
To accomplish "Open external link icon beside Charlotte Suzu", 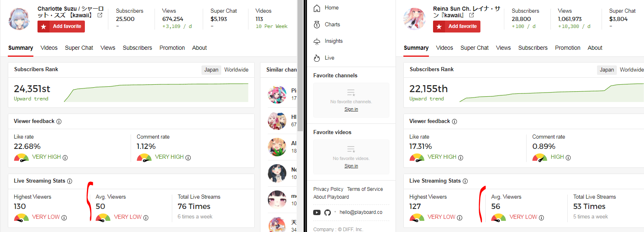I will 100,15.
